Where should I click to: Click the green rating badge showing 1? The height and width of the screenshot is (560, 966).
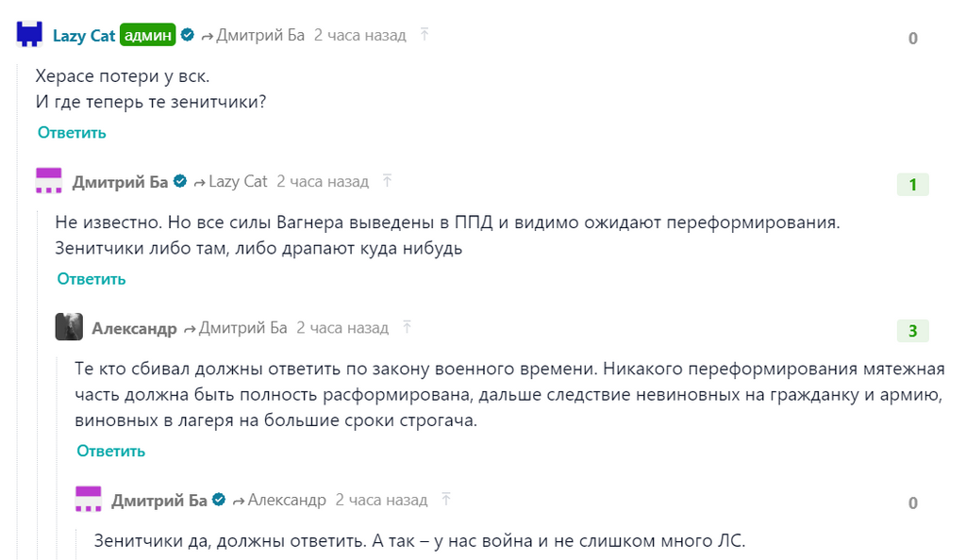tap(912, 184)
